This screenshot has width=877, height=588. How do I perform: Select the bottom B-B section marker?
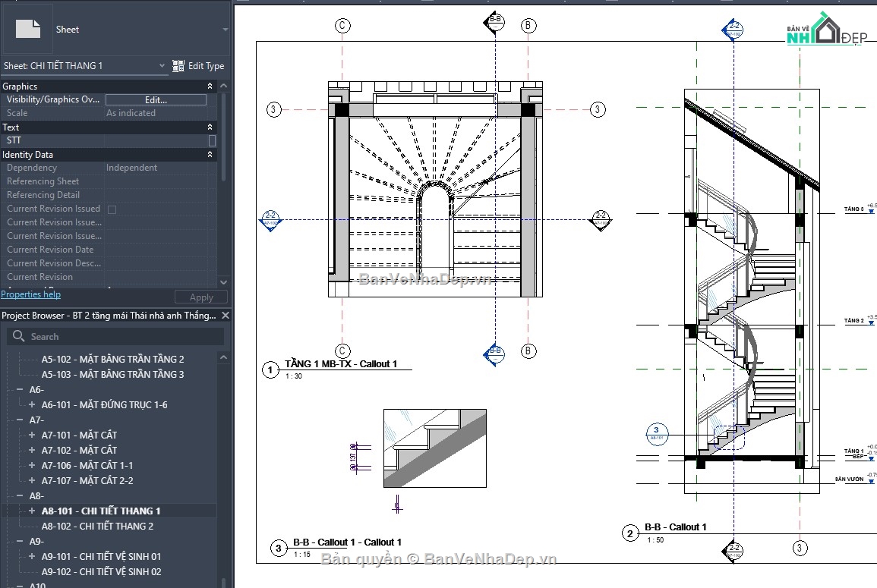point(494,354)
